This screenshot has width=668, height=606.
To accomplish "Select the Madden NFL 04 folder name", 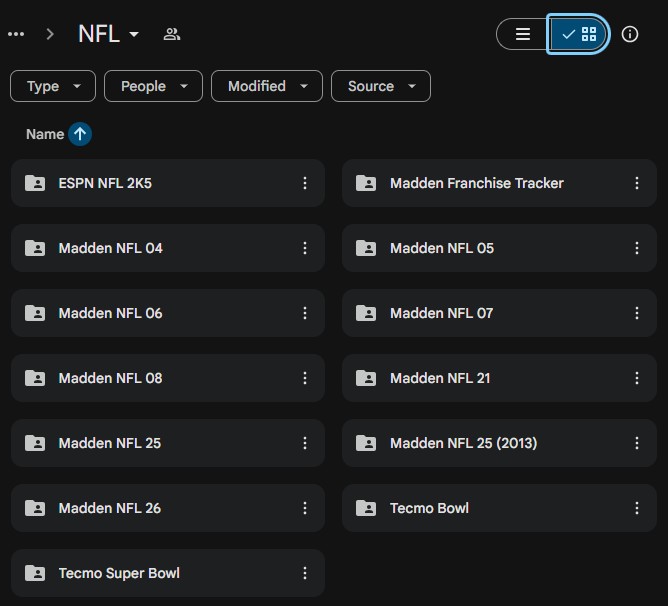I will 110,248.
